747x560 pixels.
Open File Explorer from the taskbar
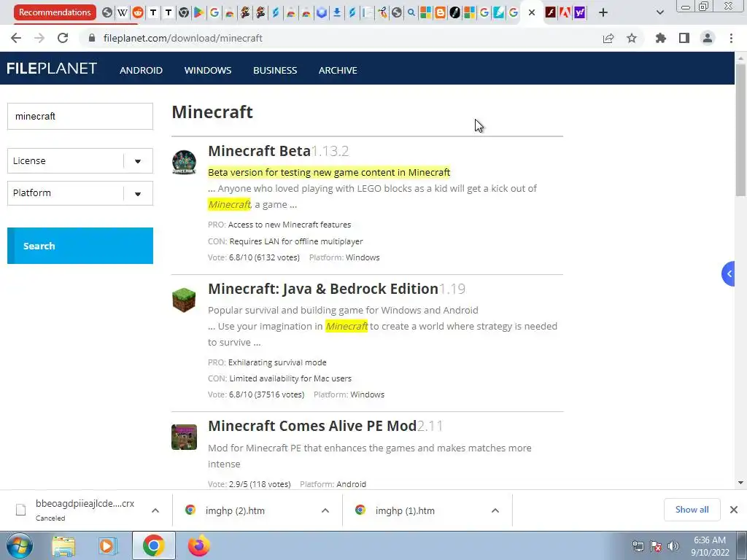(x=63, y=545)
